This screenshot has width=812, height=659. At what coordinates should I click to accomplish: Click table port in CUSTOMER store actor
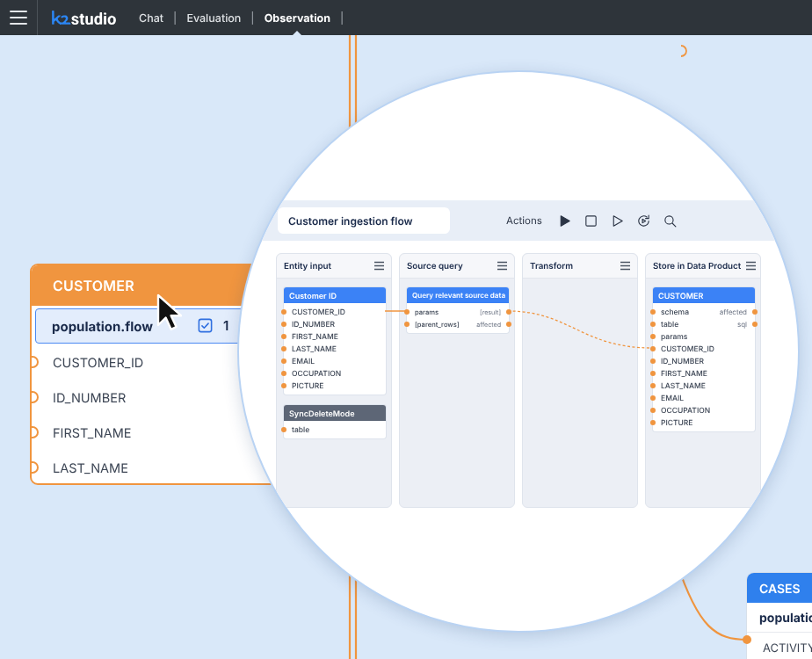tap(653, 324)
